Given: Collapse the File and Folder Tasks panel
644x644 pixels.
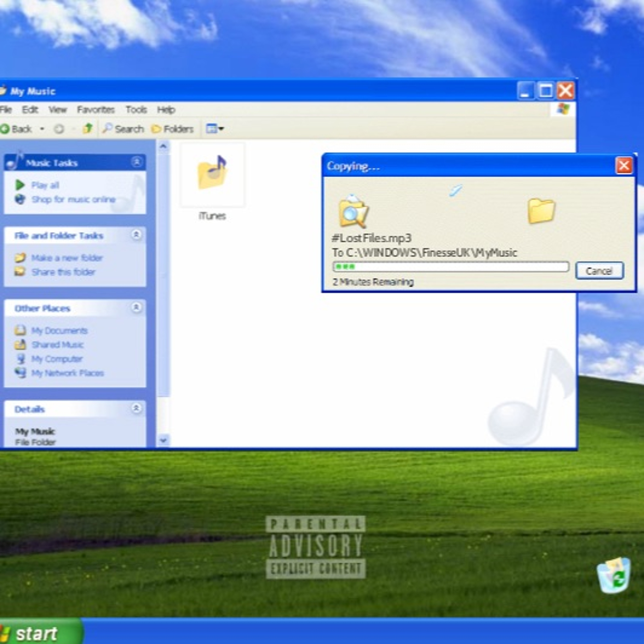Looking at the screenshot, I should point(136,235).
